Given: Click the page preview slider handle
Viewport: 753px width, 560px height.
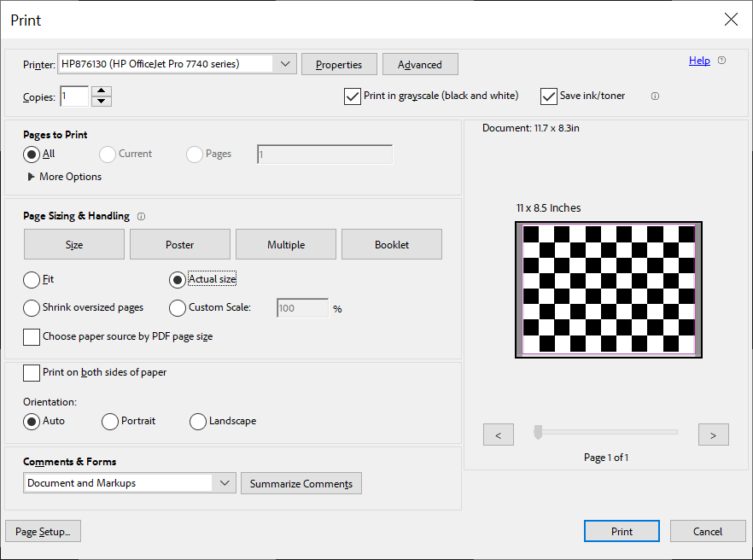Looking at the screenshot, I should coord(538,432).
